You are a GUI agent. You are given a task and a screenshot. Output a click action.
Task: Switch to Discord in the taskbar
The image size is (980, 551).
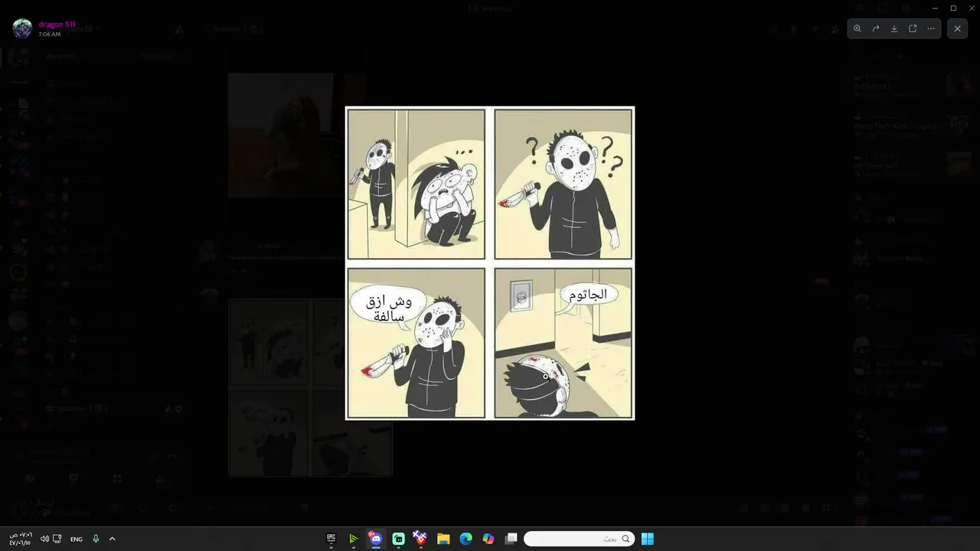coord(375,539)
